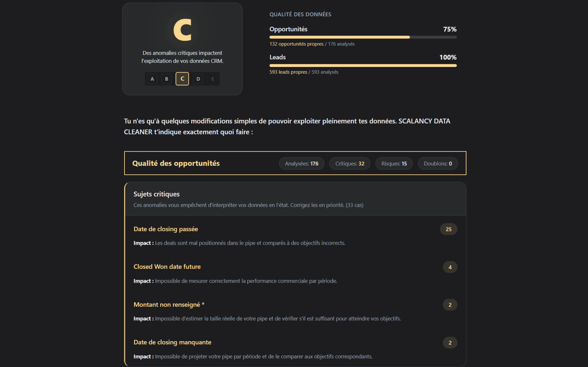Viewport: 588px width, 367px height.
Task: Select grade A in the rating scale
Action: pos(152,79)
